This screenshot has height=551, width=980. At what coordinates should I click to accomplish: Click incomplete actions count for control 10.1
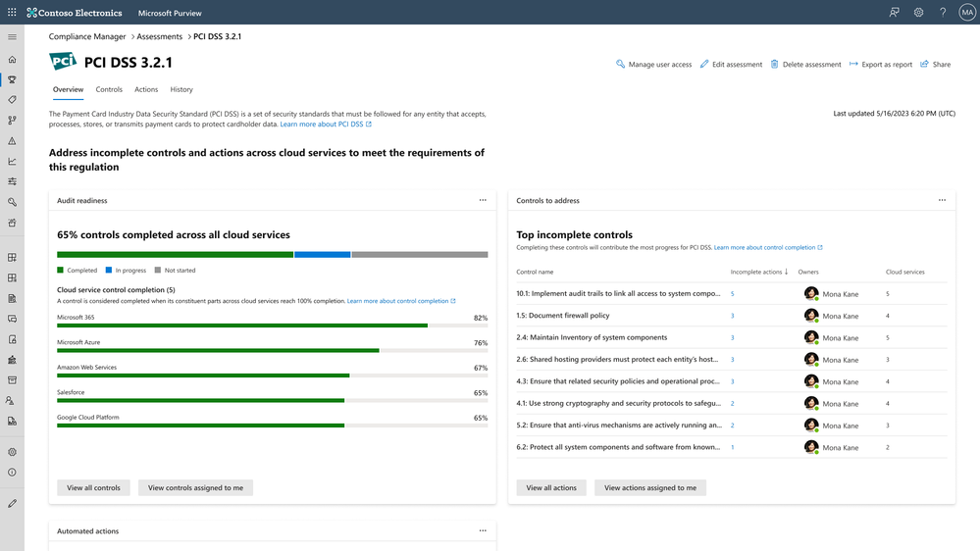(733, 293)
